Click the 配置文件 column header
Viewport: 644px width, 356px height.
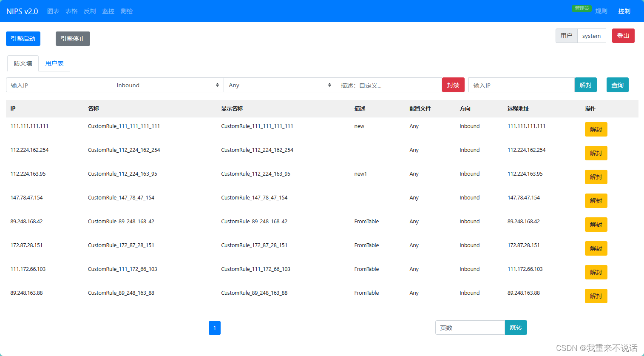[x=420, y=108]
